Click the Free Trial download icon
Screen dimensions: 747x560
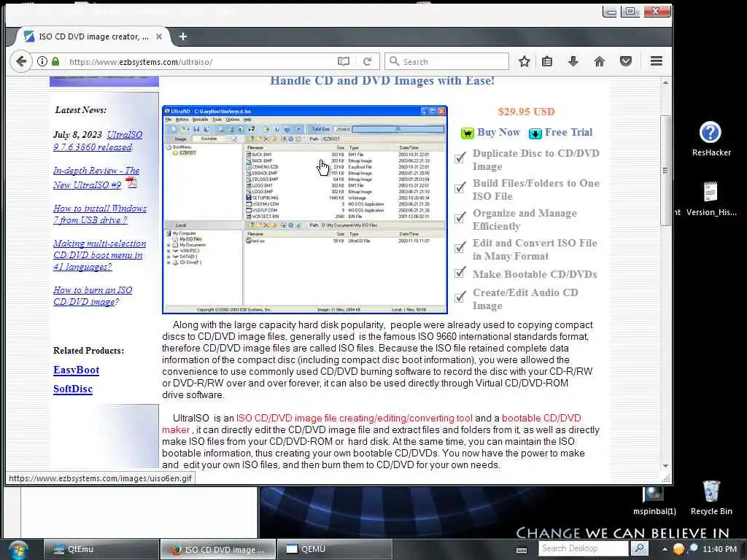(x=535, y=133)
